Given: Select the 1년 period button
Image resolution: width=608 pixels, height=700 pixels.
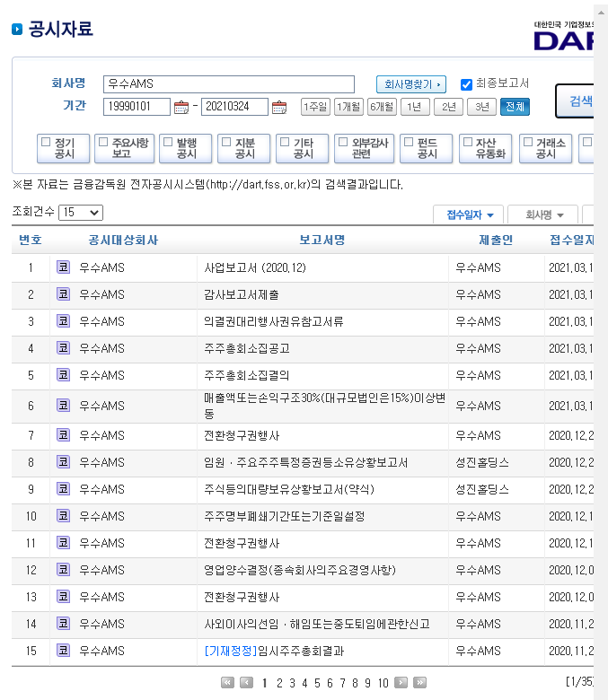Looking at the screenshot, I should (415, 107).
